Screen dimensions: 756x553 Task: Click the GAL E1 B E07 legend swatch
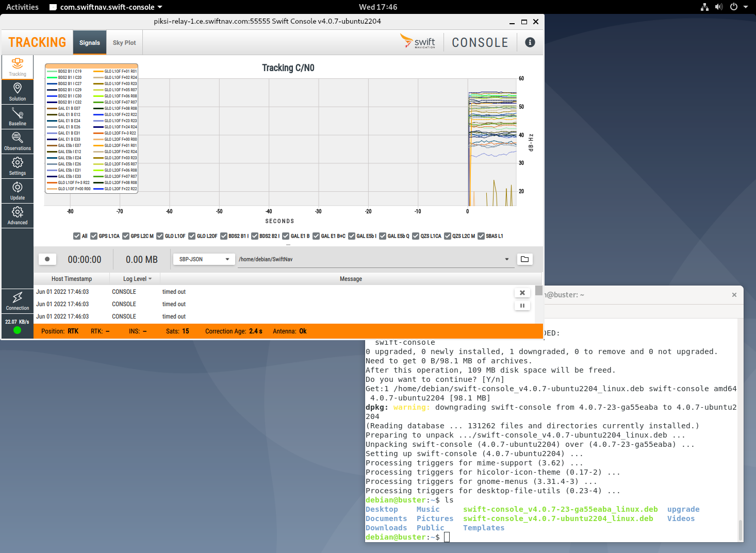coord(52,109)
